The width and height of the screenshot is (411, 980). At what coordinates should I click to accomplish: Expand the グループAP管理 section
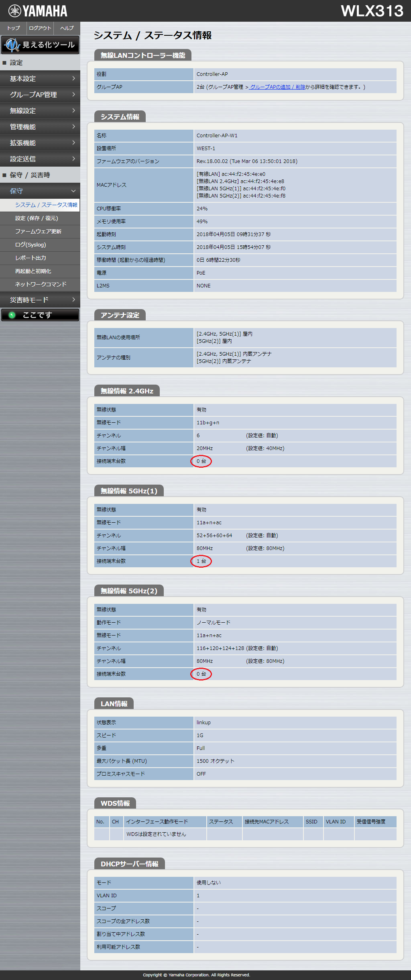click(x=40, y=95)
